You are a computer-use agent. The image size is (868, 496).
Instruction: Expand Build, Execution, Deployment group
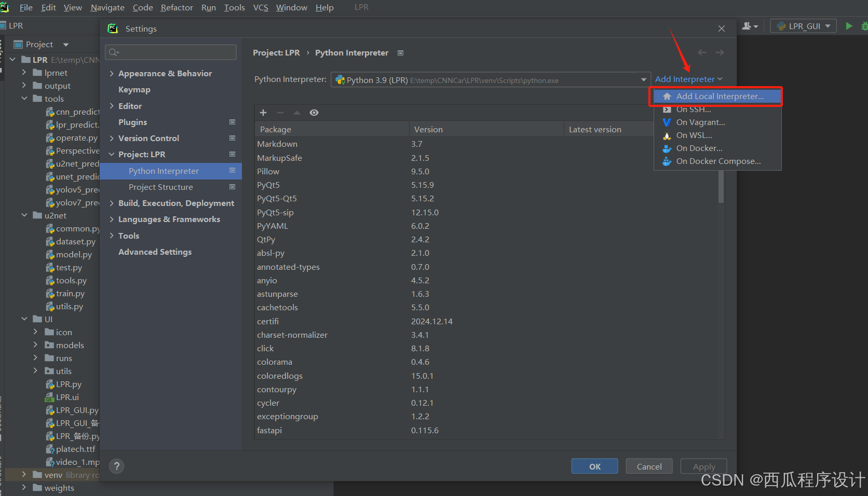112,203
